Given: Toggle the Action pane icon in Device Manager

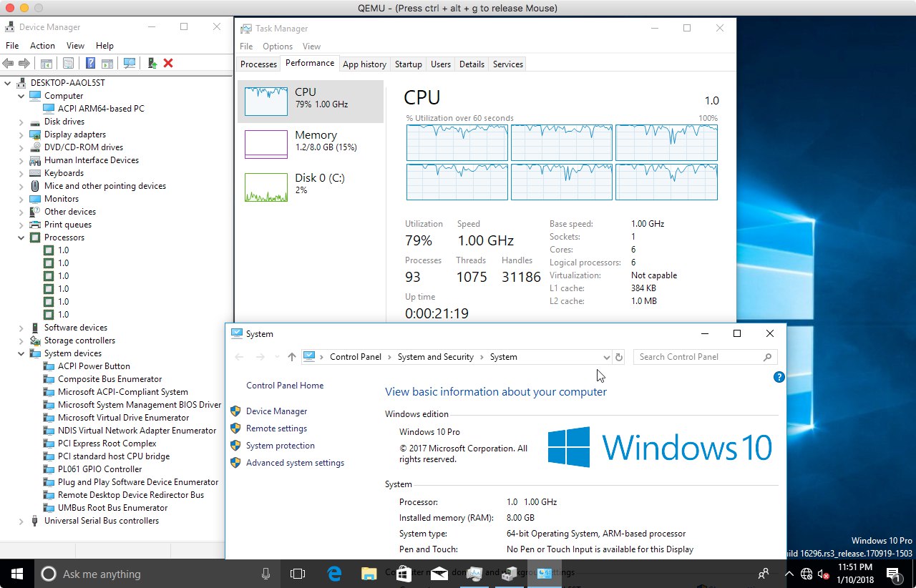Looking at the screenshot, I should click(x=107, y=63).
